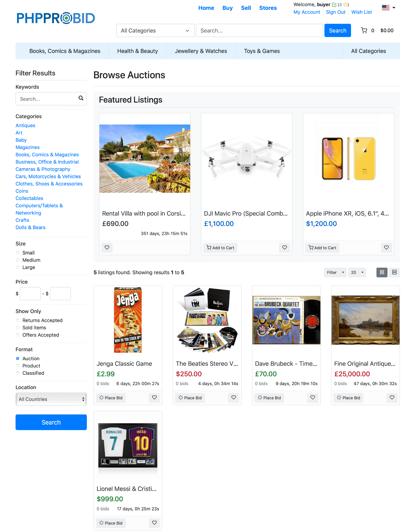Select Jewellery & Watches category tab

(201, 51)
